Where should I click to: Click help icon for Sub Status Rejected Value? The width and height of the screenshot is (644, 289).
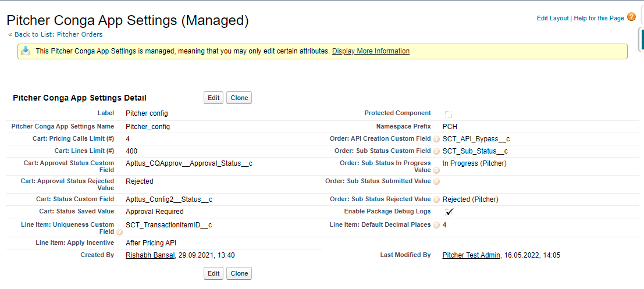(436, 200)
